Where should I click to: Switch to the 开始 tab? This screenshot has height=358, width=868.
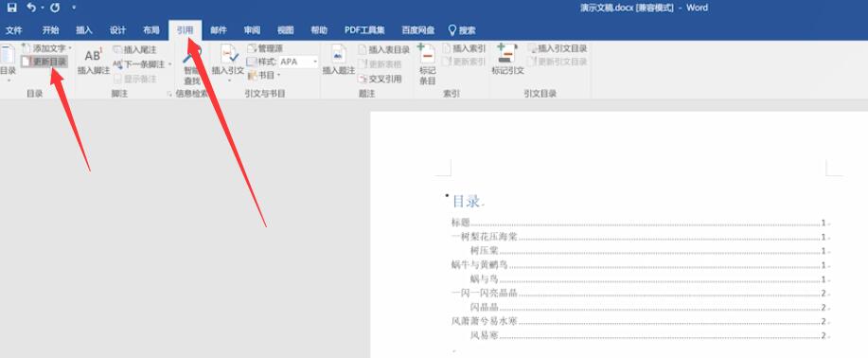(x=50, y=30)
